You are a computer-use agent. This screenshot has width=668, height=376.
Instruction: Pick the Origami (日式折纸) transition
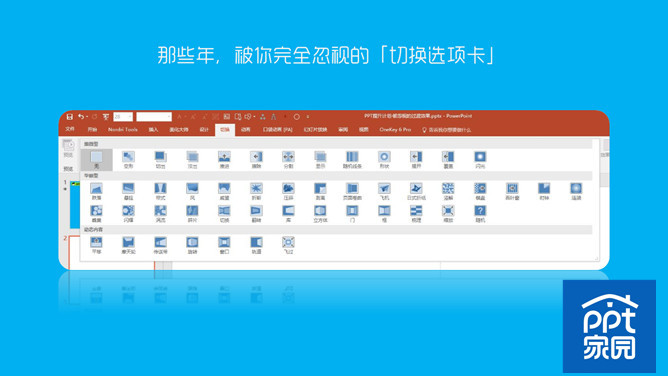416,191
